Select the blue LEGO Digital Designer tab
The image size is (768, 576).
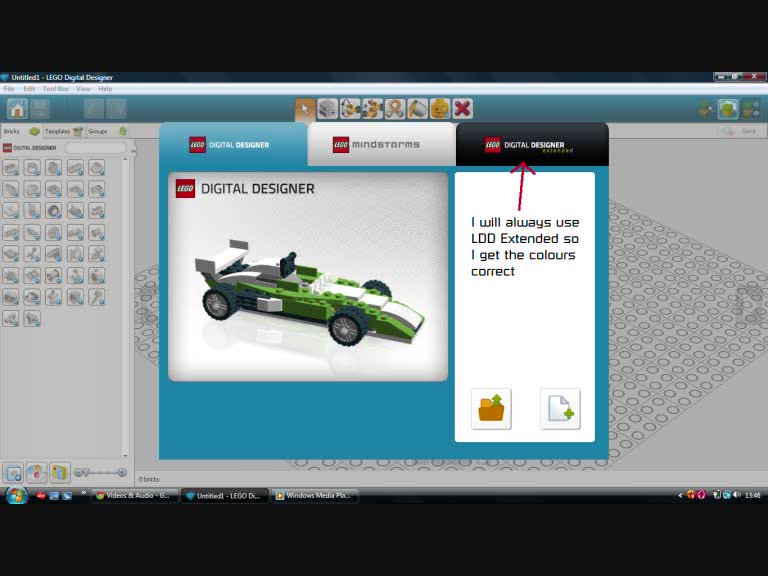(x=233, y=145)
